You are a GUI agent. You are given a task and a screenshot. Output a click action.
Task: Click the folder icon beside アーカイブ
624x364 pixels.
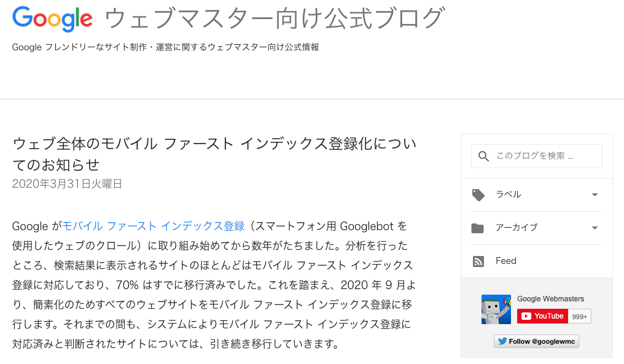[478, 228]
